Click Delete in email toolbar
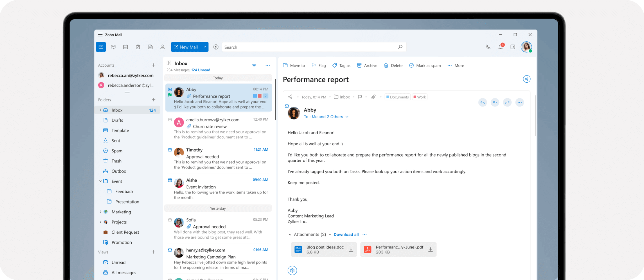The image size is (644, 280). pos(393,66)
